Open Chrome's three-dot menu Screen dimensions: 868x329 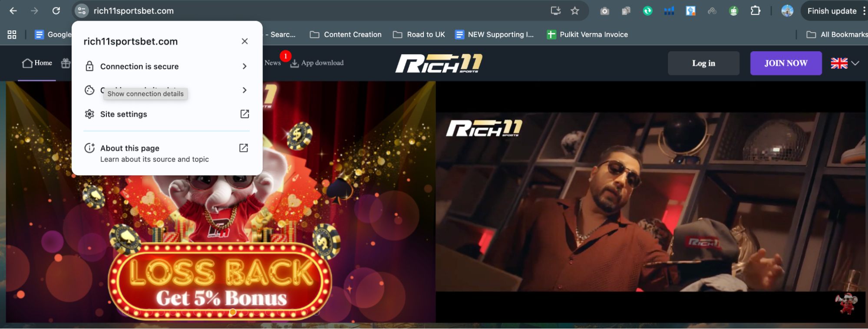click(x=864, y=11)
